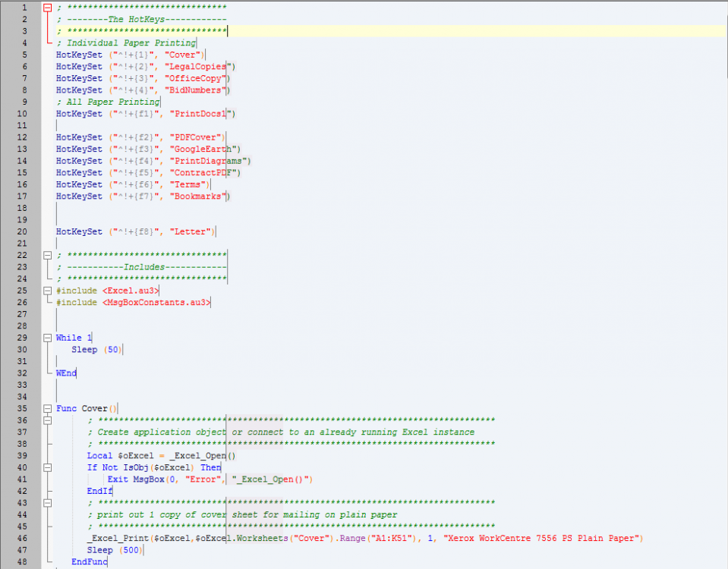Click the _Excel_Open() call on line 39
728x569 pixels.
point(203,456)
